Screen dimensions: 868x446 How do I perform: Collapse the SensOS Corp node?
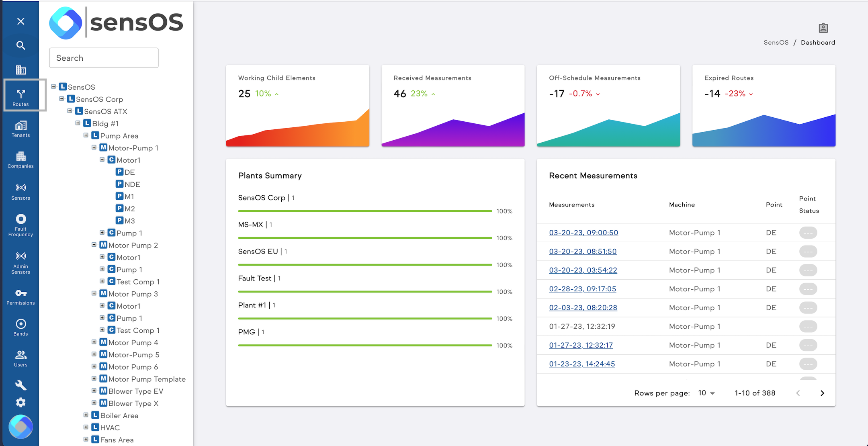[x=61, y=98]
